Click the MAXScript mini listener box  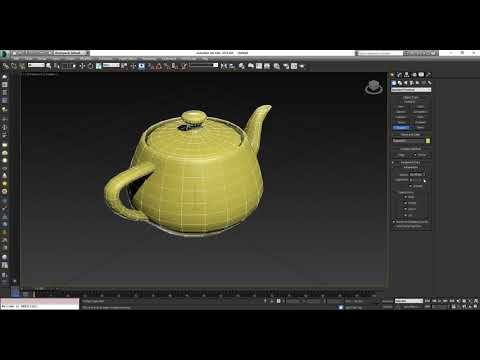(x=40, y=304)
